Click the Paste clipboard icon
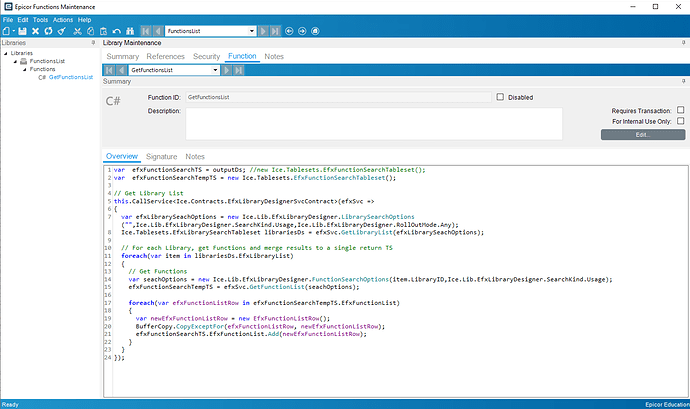The height and width of the screenshot is (409, 690). tap(103, 31)
